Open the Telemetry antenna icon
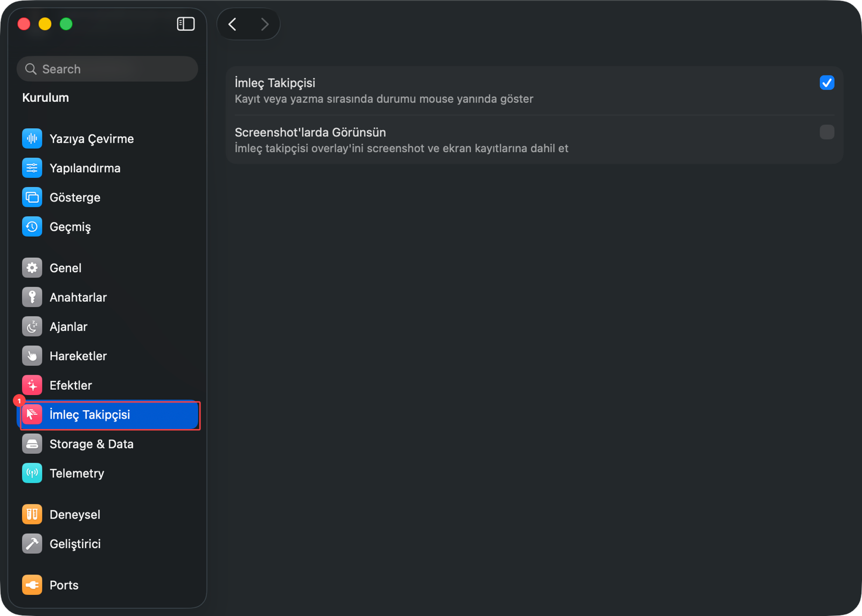 click(32, 473)
